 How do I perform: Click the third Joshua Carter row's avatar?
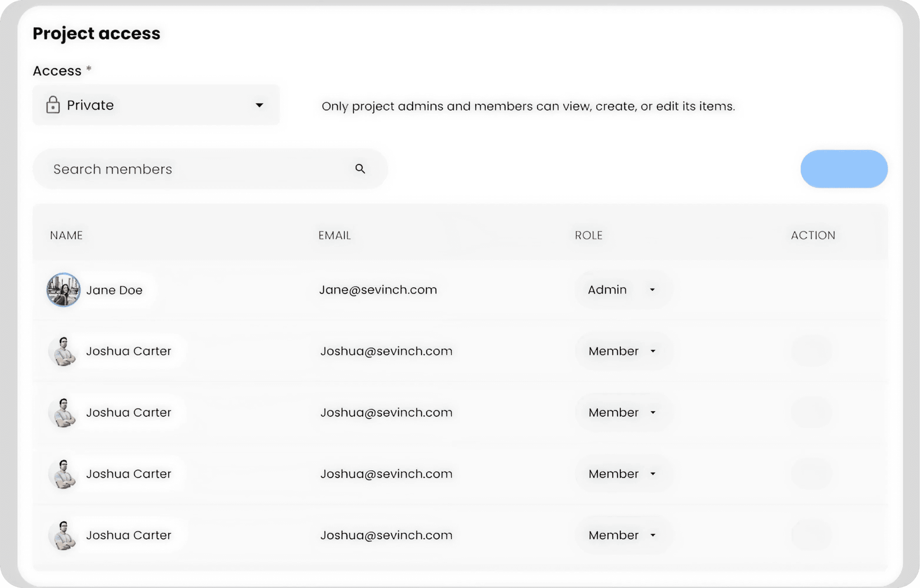coord(64,474)
